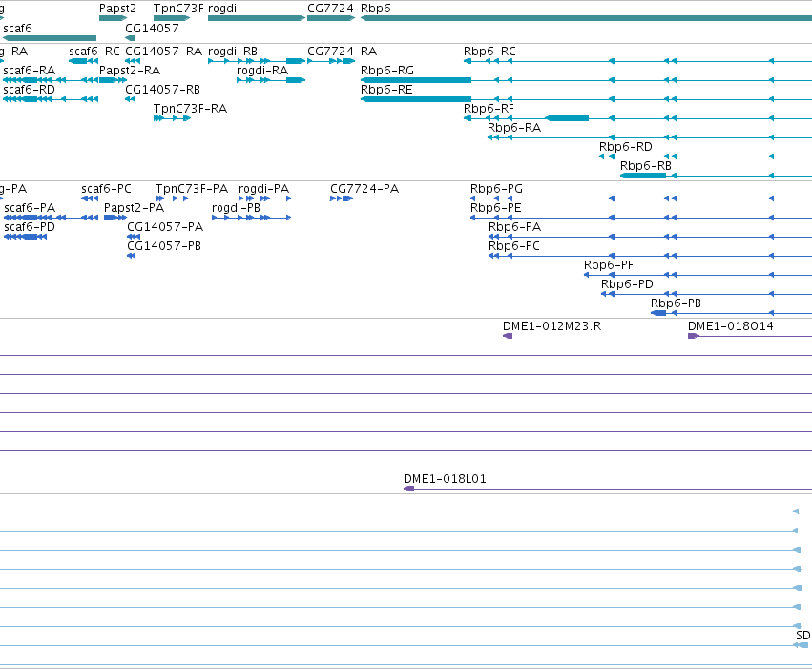Viewport: 812px width, 669px height.
Task: Select the Papst2-RA transcript label
Action: 130,71
